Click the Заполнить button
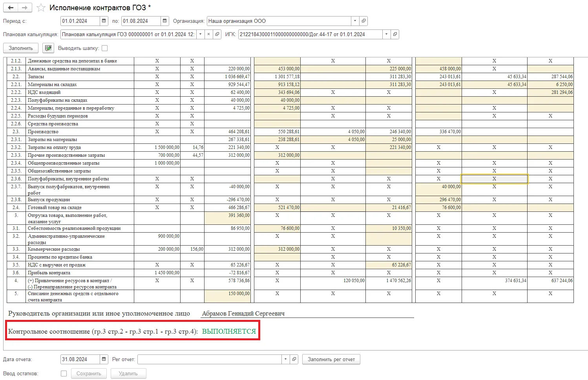The width and height of the screenshot is (588, 380). pyautogui.click(x=21, y=48)
